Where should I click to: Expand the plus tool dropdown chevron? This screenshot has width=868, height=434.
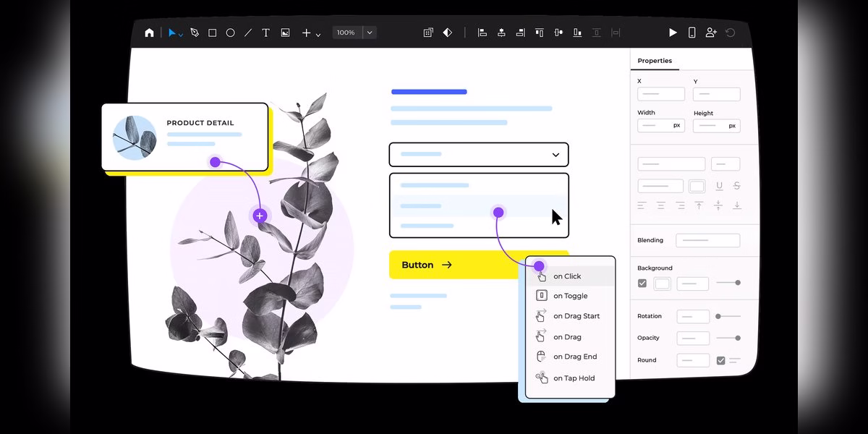click(x=318, y=34)
